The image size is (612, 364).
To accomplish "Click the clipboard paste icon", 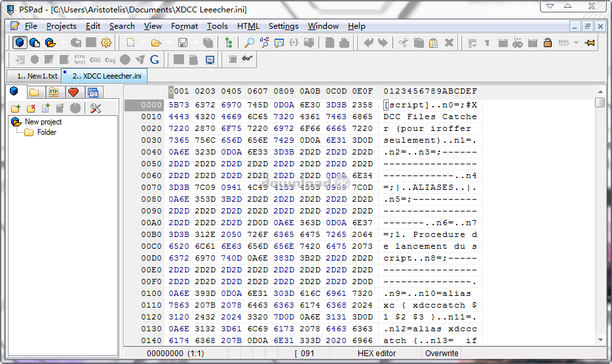I will 433,43.
